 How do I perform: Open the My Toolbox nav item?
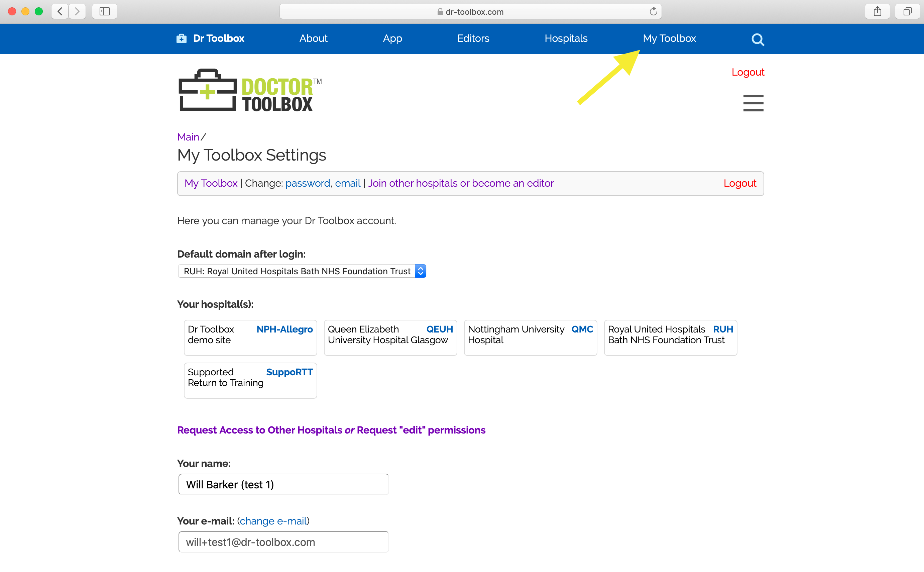click(669, 38)
